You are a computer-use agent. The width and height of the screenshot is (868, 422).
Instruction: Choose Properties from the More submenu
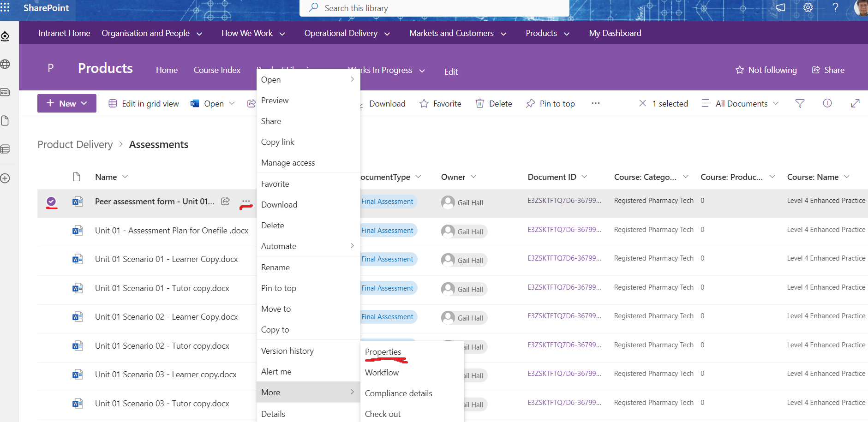pos(383,352)
